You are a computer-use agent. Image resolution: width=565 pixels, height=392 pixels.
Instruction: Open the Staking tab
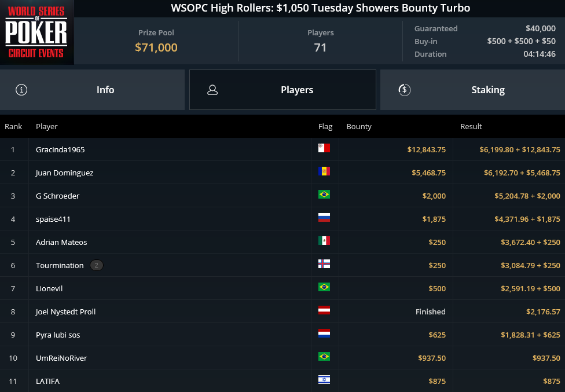coord(472,90)
